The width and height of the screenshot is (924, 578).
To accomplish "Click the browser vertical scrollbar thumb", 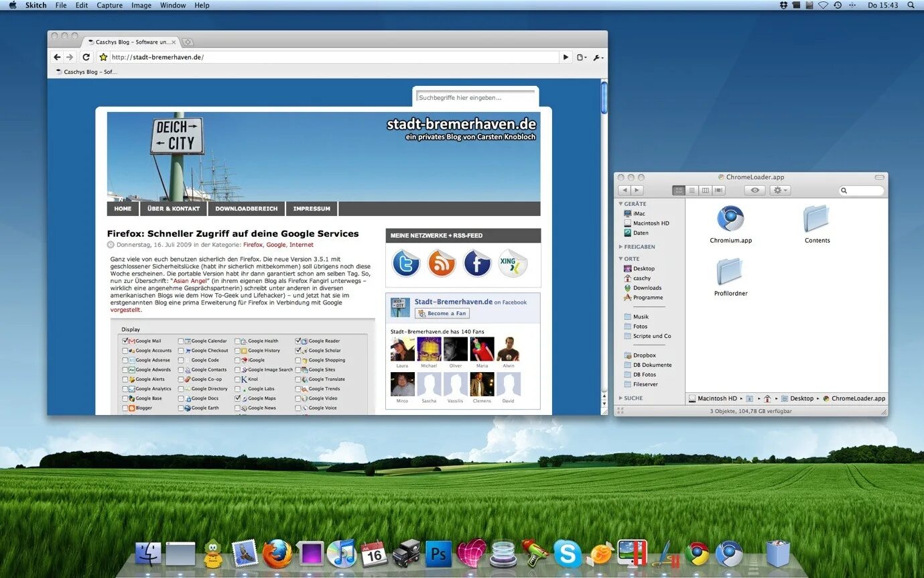I will pos(604,97).
